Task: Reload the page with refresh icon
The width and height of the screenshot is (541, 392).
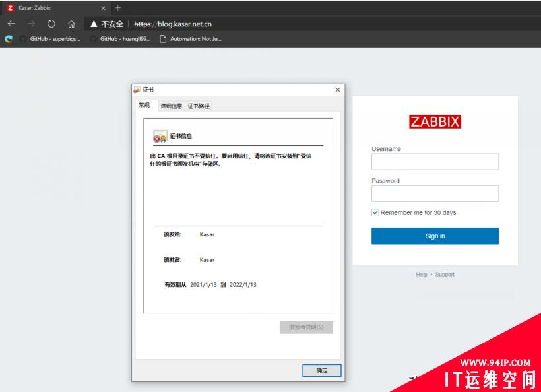Action: pyautogui.click(x=51, y=24)
